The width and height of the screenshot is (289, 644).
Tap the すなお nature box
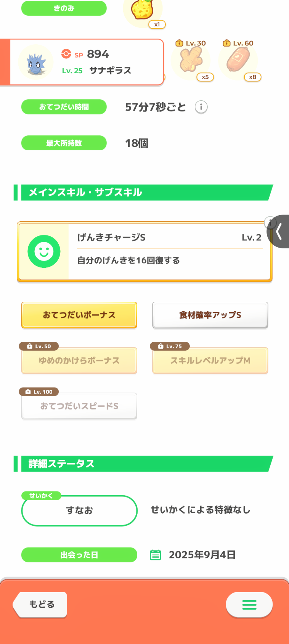click(x=79, y=510)
